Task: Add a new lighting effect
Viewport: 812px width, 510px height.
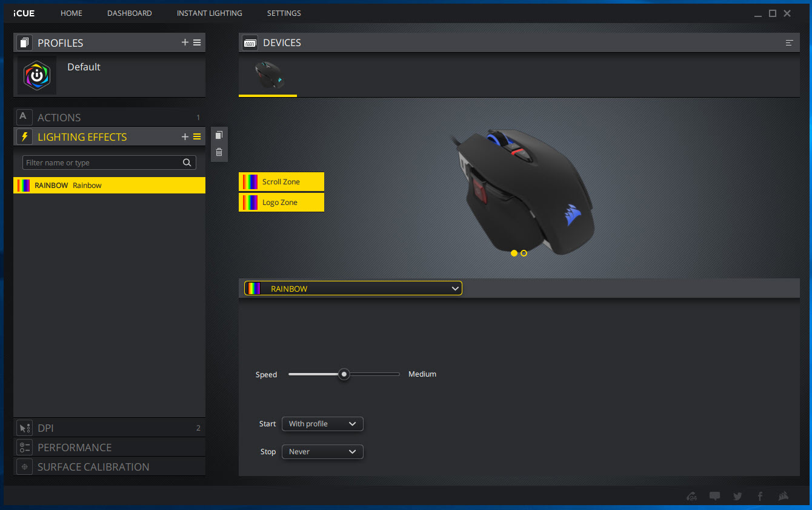Action: (x=185, y=136)
